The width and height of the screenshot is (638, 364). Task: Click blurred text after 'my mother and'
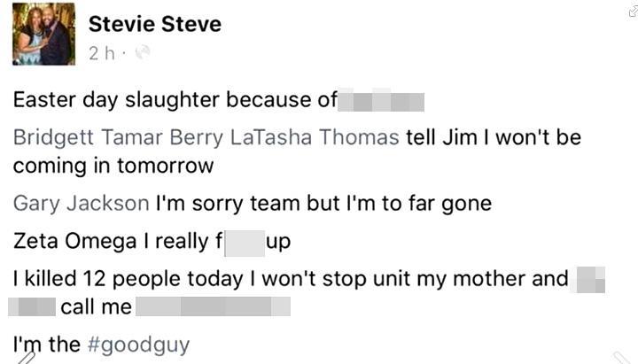coord(587,280)
